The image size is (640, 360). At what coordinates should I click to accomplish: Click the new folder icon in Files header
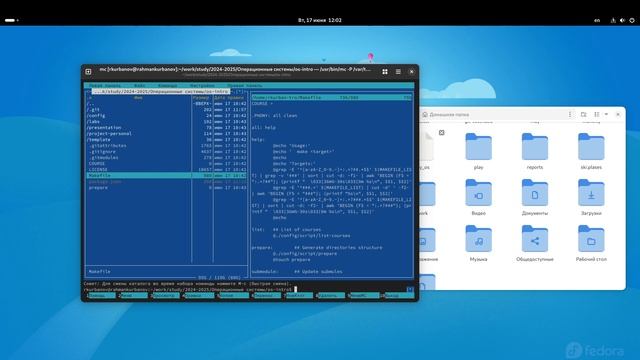583,115
